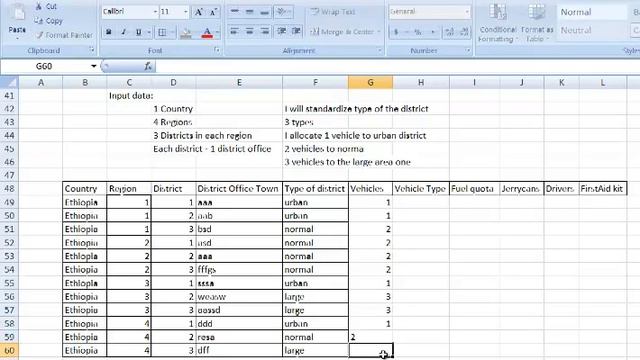This screenshot has height=360, width=640.
Task: Click the Insert Function fx icon
Action: (148, 66)
